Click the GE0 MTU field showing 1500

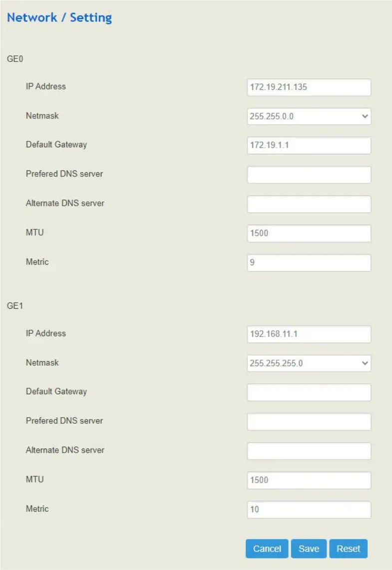309,233
